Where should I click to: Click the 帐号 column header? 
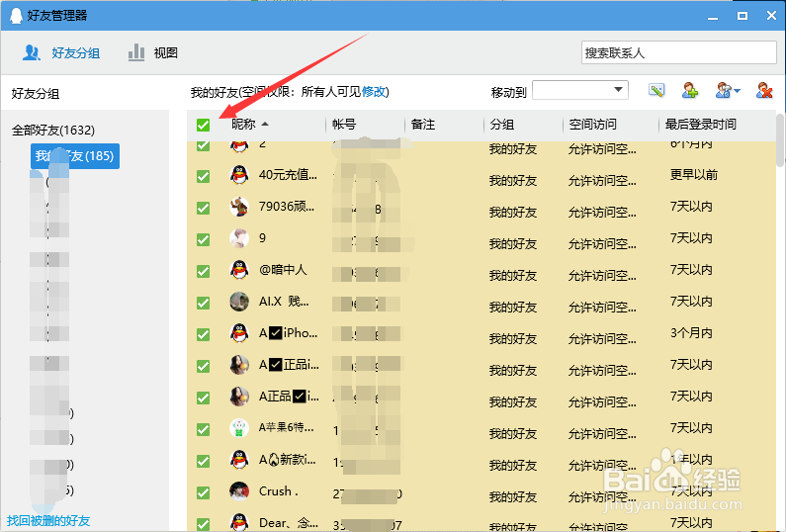click(344, 125)
